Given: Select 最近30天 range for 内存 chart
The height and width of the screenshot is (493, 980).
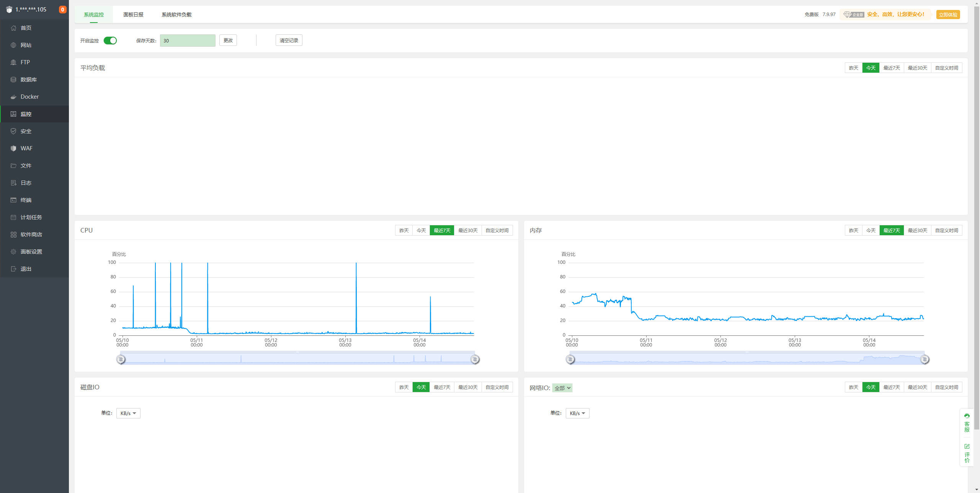Looking at the screenshot, I should [x=917, y=230].
